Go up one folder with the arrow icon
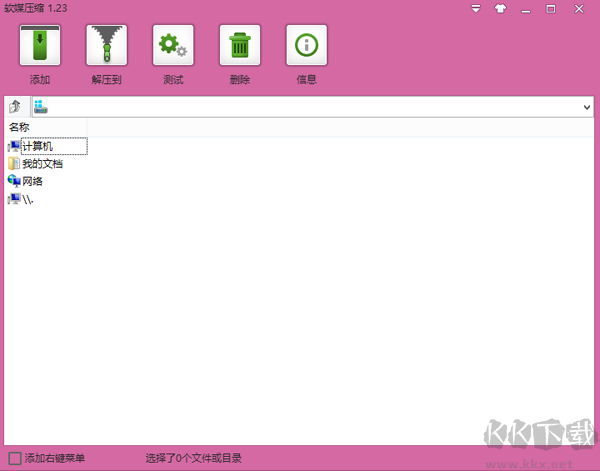600x471 pixels. [x=15, y=106]
